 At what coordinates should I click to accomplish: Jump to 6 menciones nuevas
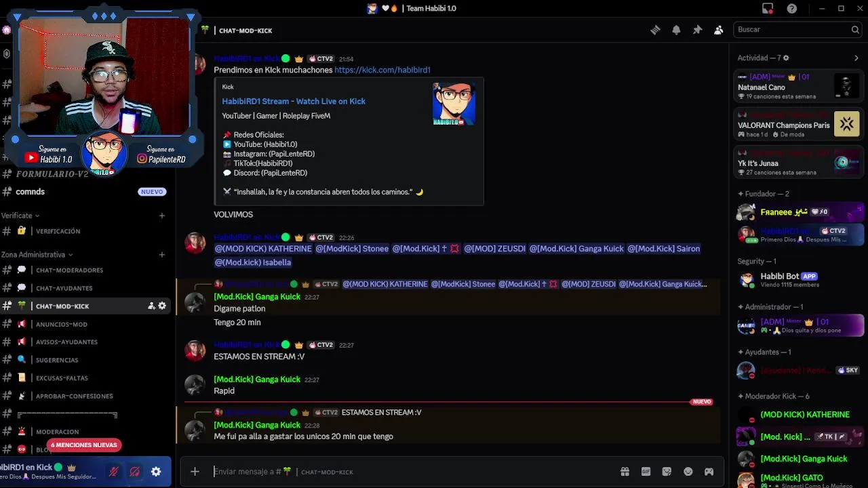point(83,445)
